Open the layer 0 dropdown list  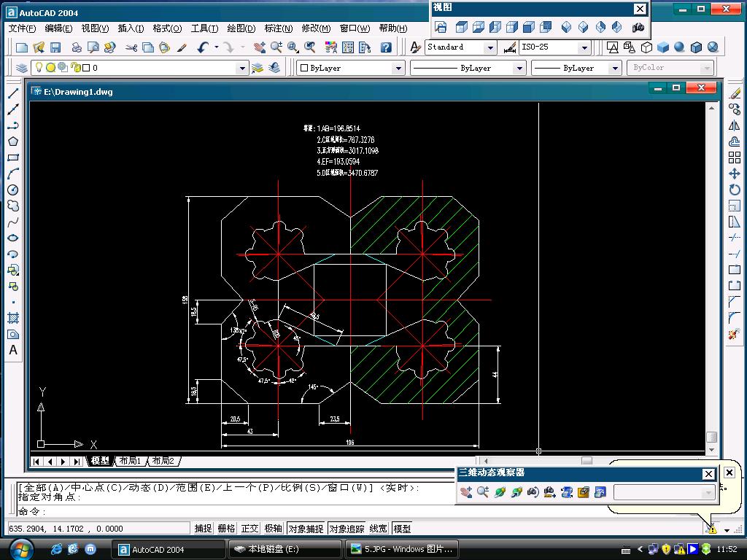click(x=242, y=68)
